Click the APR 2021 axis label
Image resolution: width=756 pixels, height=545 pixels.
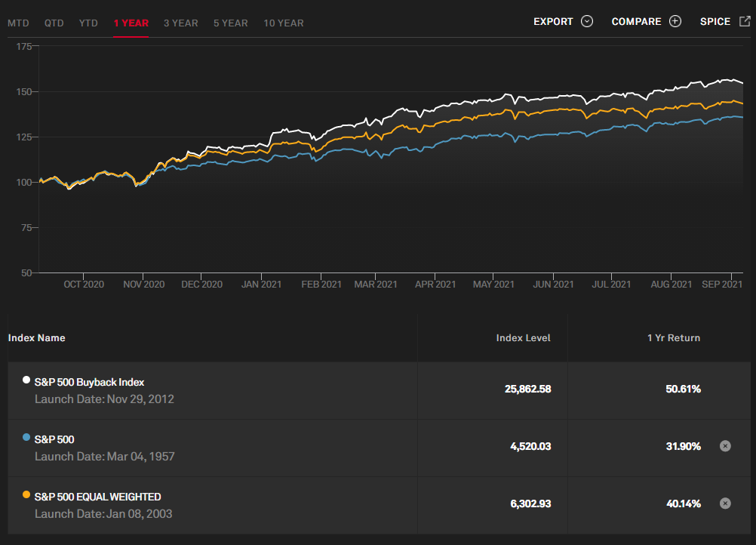pos(435,285)
